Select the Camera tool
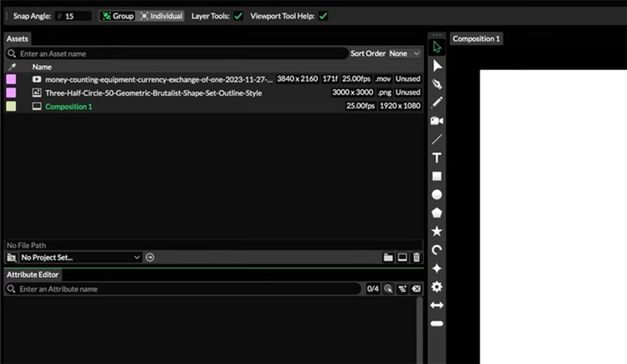627x364 pixels. (437, 121)
